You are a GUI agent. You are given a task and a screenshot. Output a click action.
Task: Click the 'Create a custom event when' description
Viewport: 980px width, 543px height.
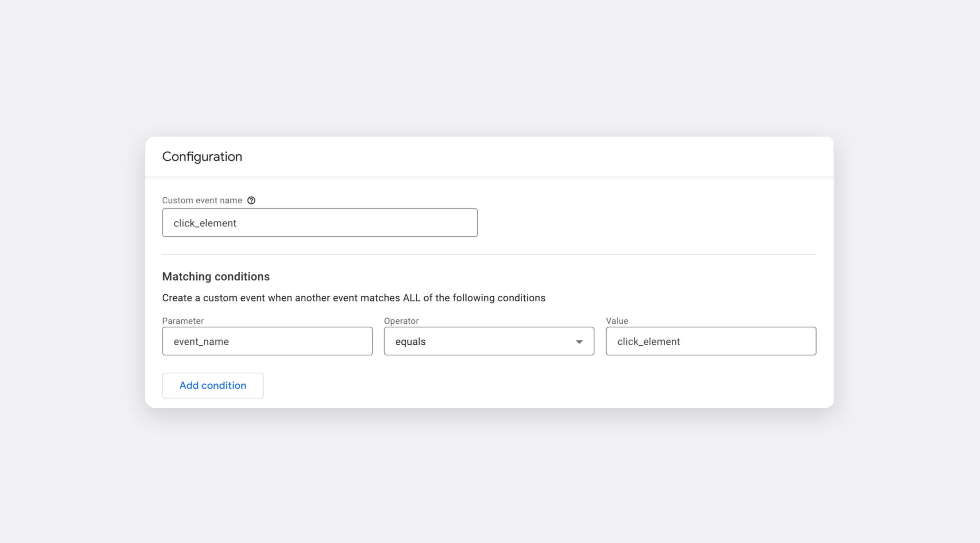[354, 298]
